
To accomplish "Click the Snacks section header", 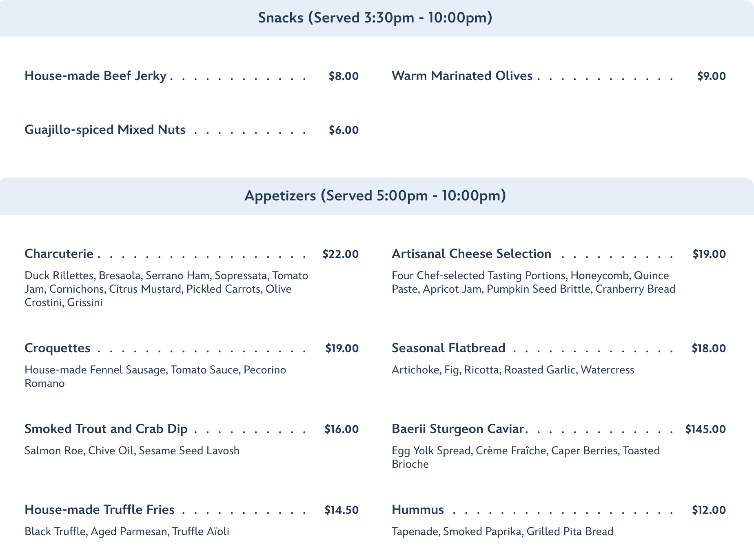I will coord(375,18).
